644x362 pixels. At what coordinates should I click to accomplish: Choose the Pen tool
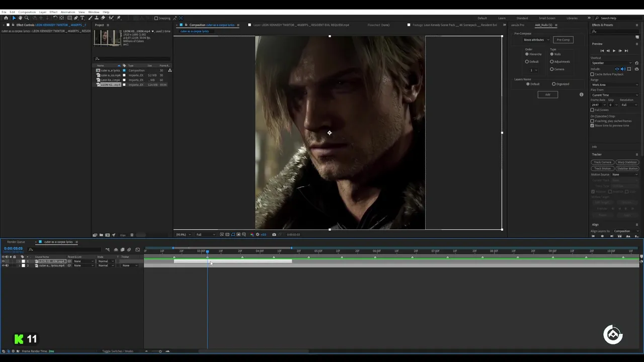click(76, 18)
